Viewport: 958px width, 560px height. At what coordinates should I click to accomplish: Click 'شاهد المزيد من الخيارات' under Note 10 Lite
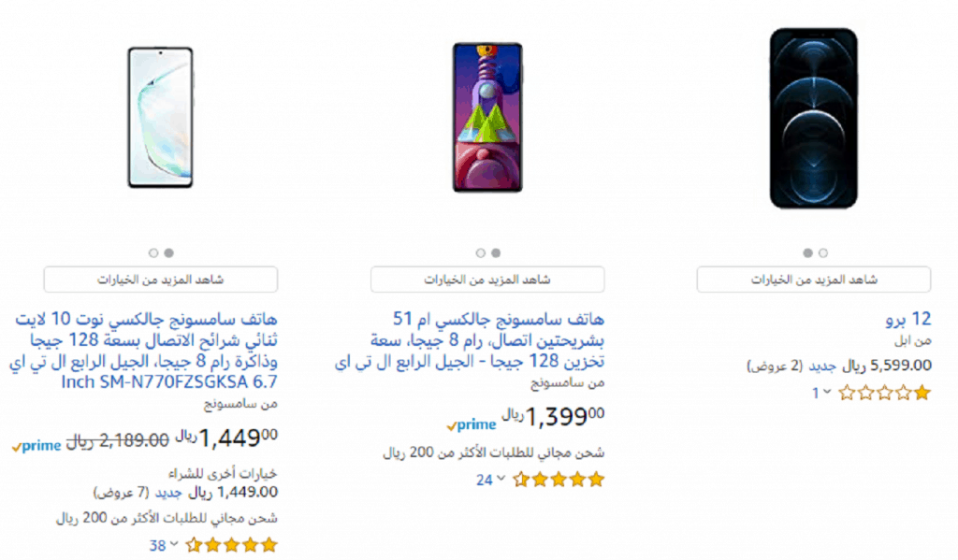tap(161, 280)
